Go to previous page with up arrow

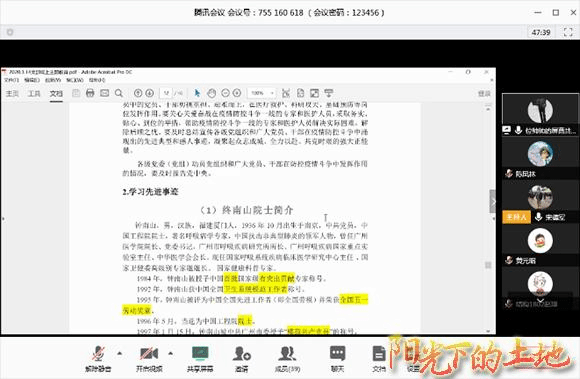pyautogui.click(x=138, y=93)
